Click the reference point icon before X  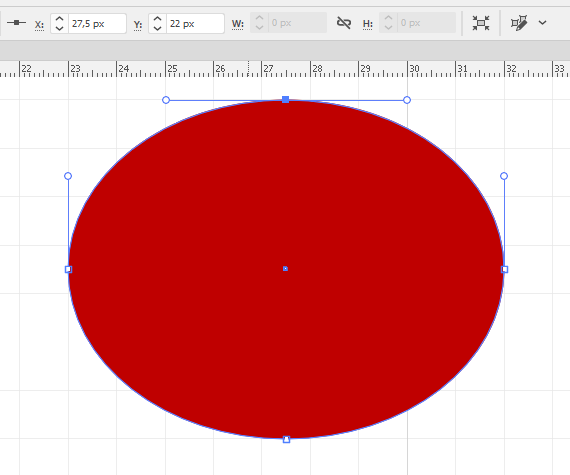(x=16, y=23)
